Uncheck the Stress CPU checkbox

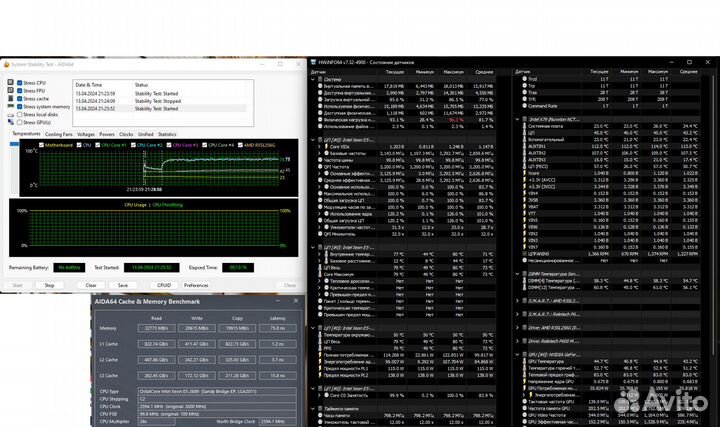tap(20, 83)
